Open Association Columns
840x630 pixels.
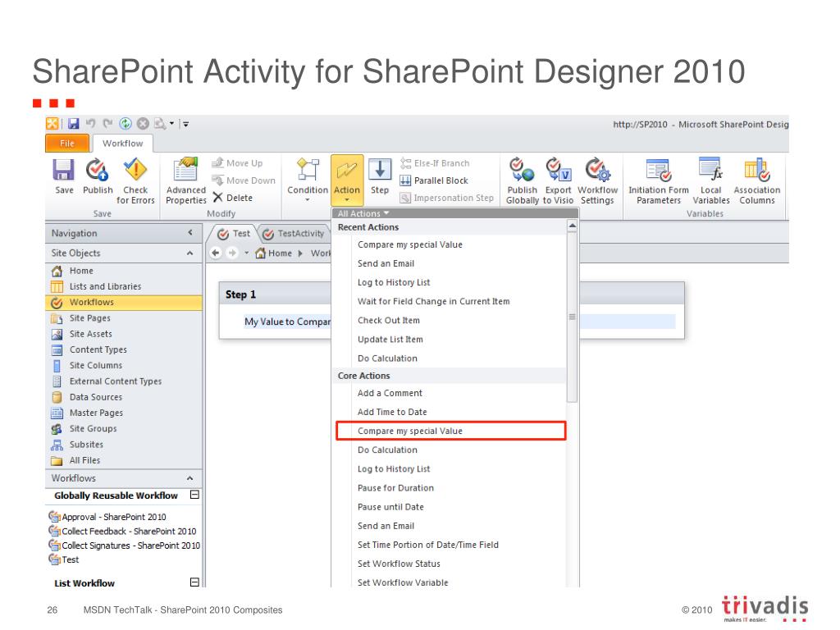point(757,181)
